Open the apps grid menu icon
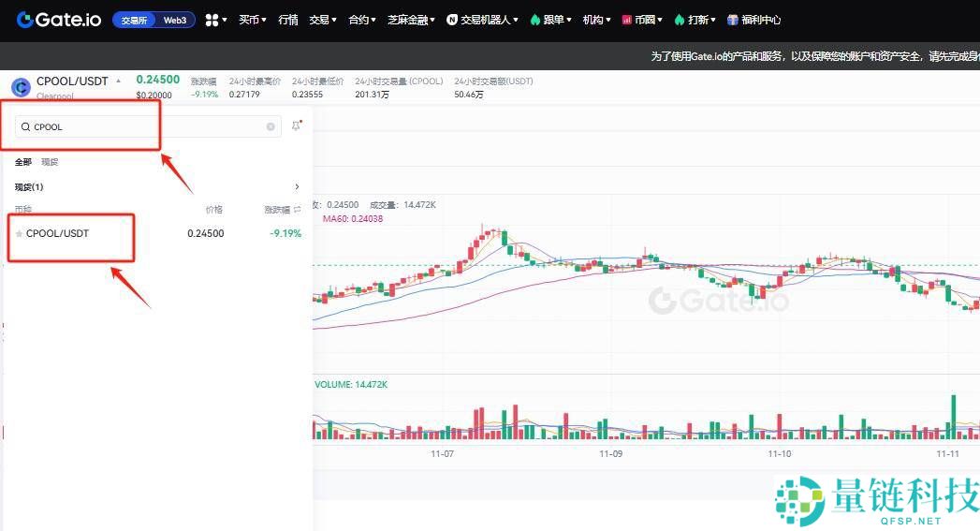This screenshot has width=980, height=531. (x=212, y=20)
